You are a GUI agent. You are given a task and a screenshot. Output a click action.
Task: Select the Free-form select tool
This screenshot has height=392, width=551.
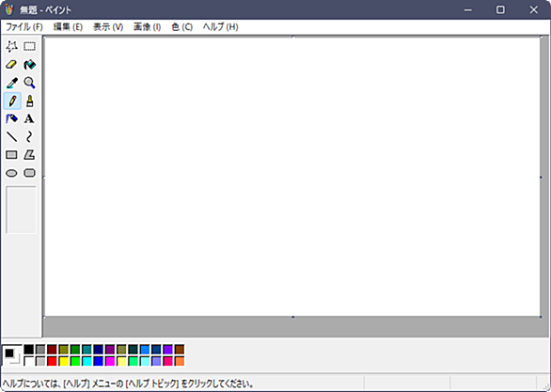click(x=12, y=46)
